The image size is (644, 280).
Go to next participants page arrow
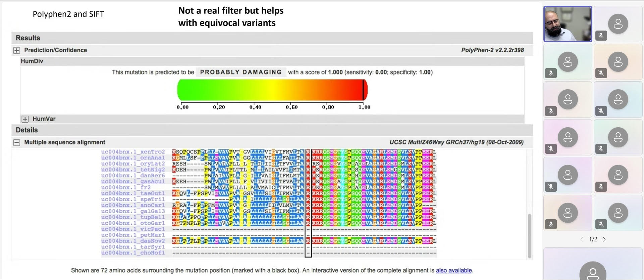click(604, 239)
